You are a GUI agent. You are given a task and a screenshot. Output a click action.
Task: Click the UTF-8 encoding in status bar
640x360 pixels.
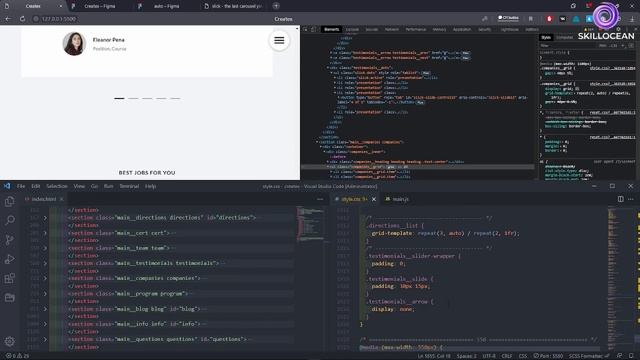[489, 356]
